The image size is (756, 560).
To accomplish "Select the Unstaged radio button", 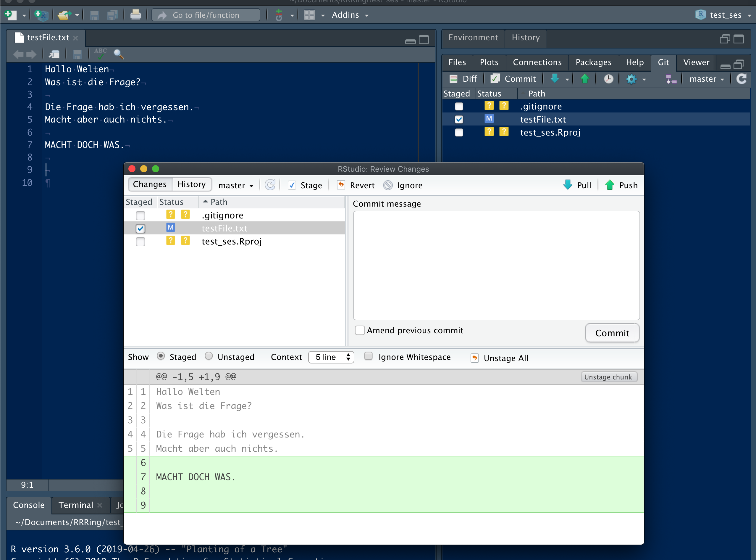I will [x=209, y=356].
